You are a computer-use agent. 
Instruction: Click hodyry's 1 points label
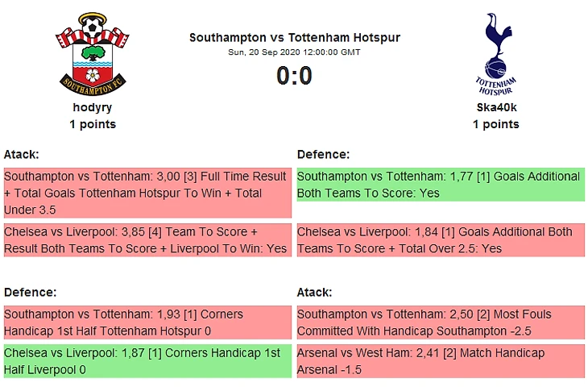tap(93, 124)
